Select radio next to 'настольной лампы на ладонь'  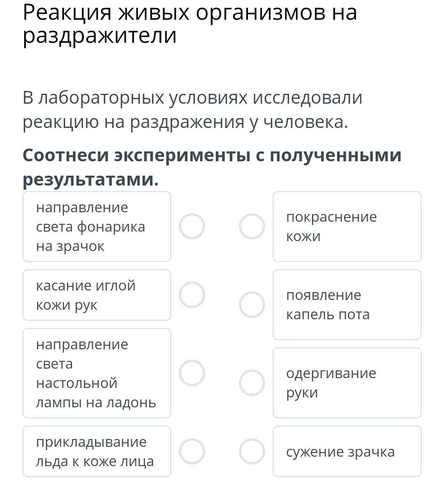[x=192, y=373]
